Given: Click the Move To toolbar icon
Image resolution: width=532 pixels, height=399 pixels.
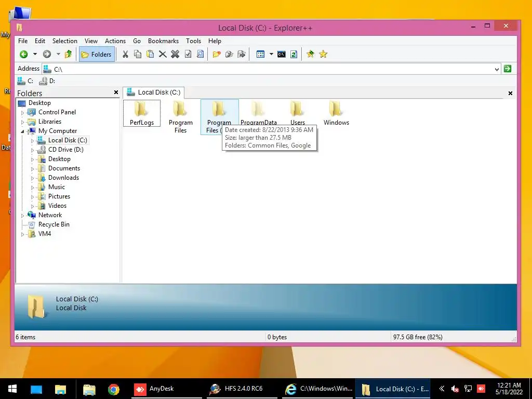Looking at the screenshot, I should tap(241, 54).
